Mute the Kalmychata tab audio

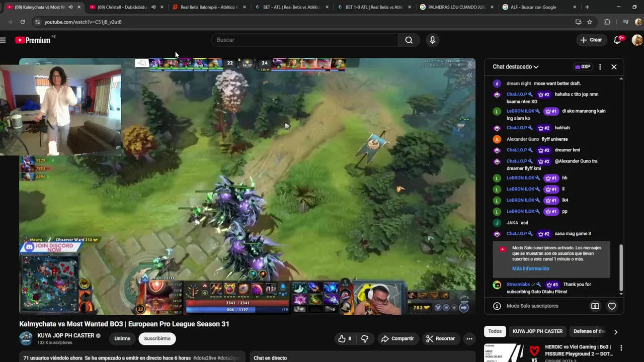click(70, 7)
